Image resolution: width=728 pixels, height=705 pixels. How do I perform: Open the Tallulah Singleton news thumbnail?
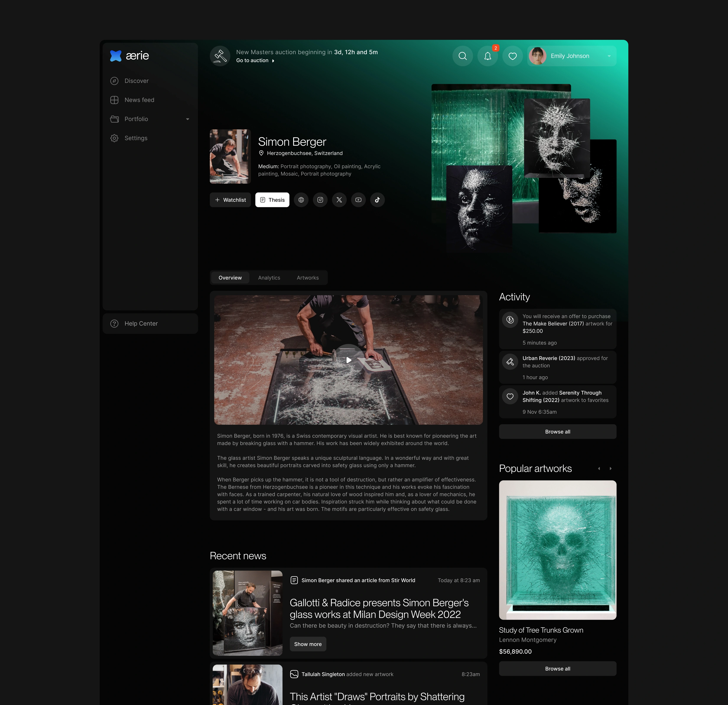(247, 685)
